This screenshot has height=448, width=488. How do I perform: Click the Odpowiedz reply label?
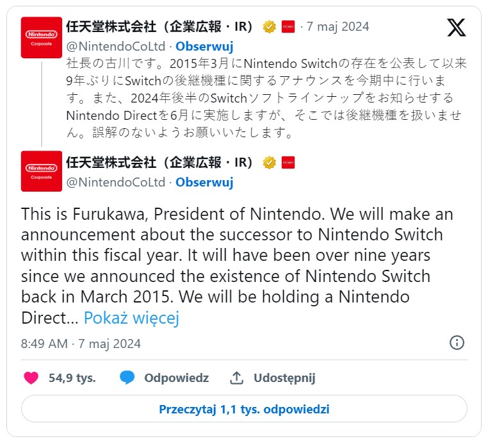(x=176, y=377)
